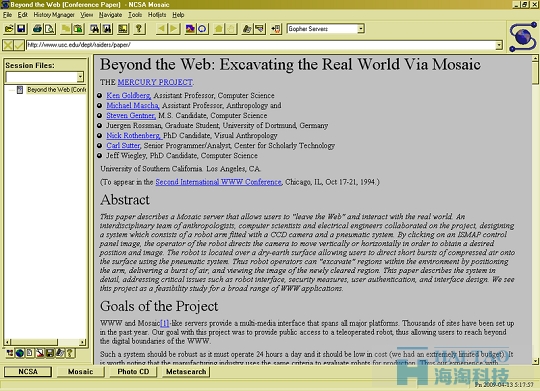Screen dimensions: 540x391
Task: Open Print Preview magnifier icon
Action: [50, 29]
